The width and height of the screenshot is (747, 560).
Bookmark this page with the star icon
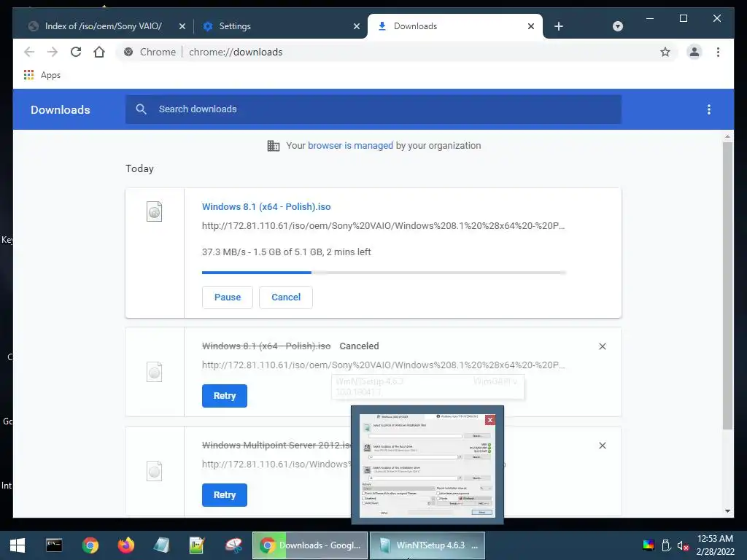(x=665, y=52)
